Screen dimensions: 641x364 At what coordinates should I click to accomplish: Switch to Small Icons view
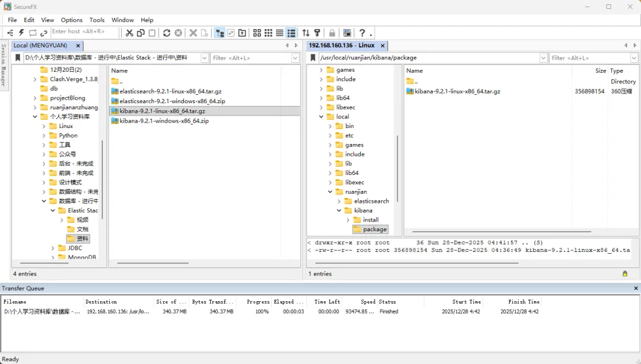(269, 33)
